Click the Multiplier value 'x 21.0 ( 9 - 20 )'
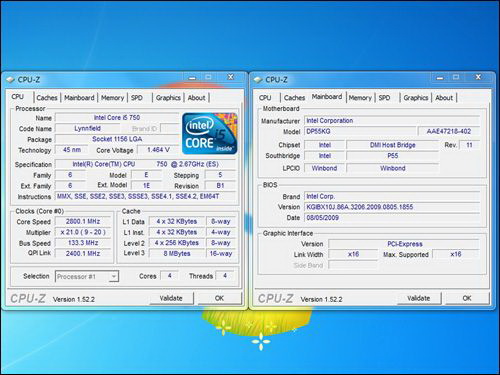Screen dimensions: 500x375 pyautogui.click(x=83, y=232)
